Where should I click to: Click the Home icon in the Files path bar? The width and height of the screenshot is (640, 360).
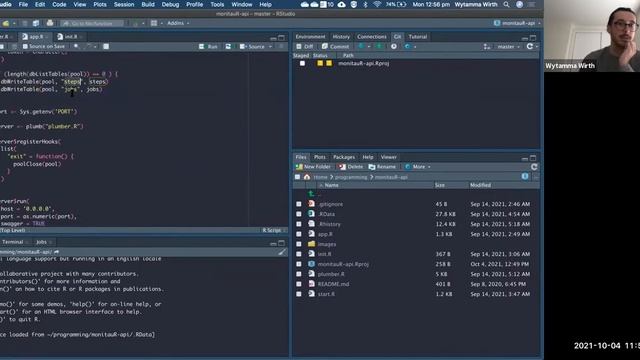pyautogui.click(x=307, y=177)
